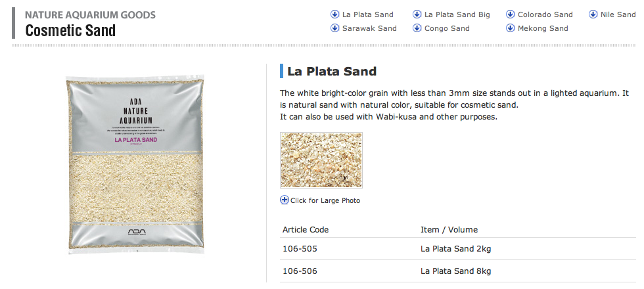Jump to the La Plata Sand section link
Screen dimensions: 644x289
tap(367, 14)
